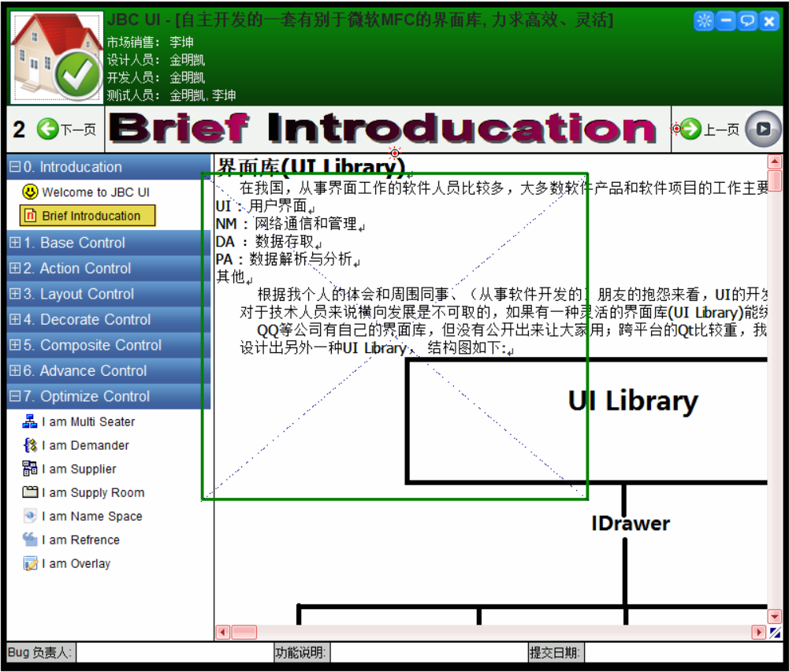Image resolution: width=789 pixels, height=672 pixels.
Task: Click the 'I am Supply Room' entry
Action: 92,492
